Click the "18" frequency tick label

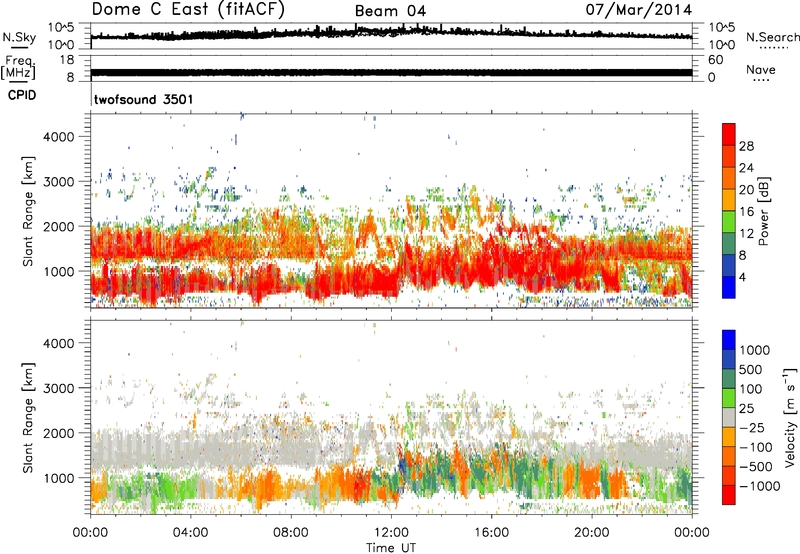click(67, 60)
